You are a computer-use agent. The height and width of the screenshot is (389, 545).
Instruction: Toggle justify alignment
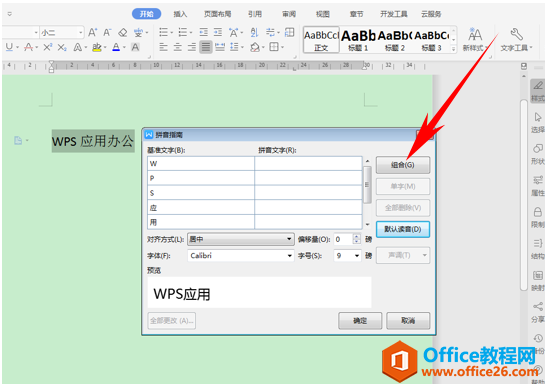click(x=206, y=47)
